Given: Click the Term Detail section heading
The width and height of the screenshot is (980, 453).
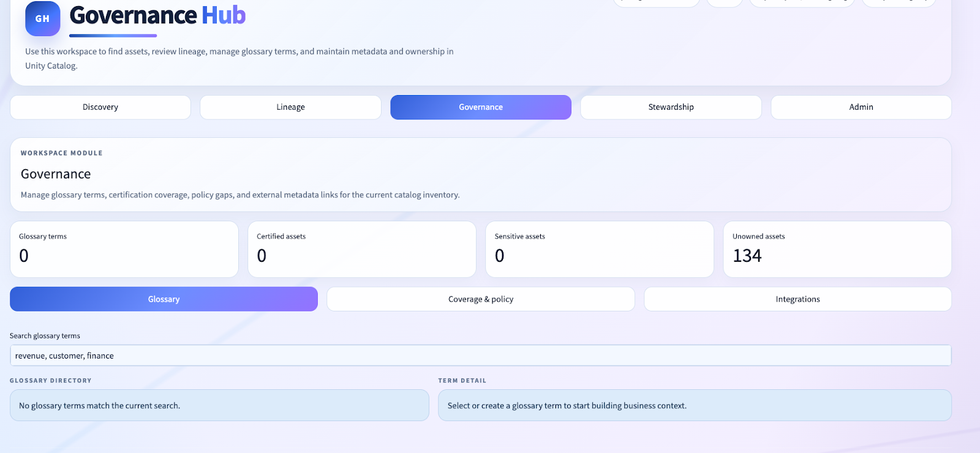Looking at the screenshot, I should coord(462,381).
